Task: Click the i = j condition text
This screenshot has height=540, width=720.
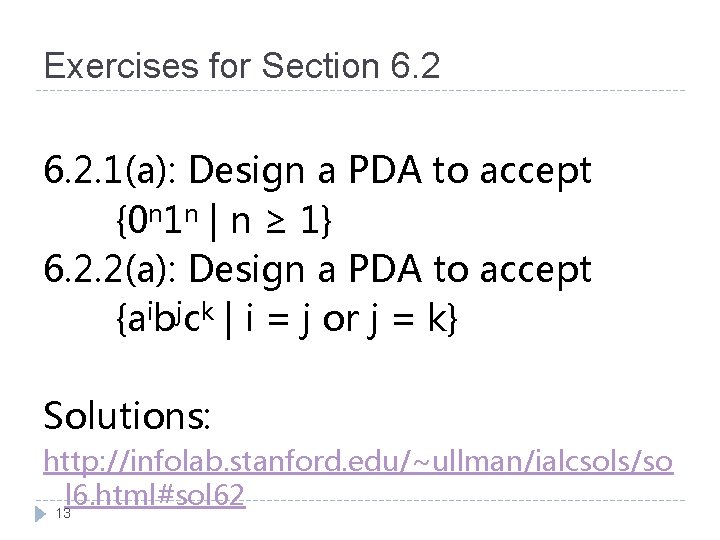Action: [x=277, y=319]
